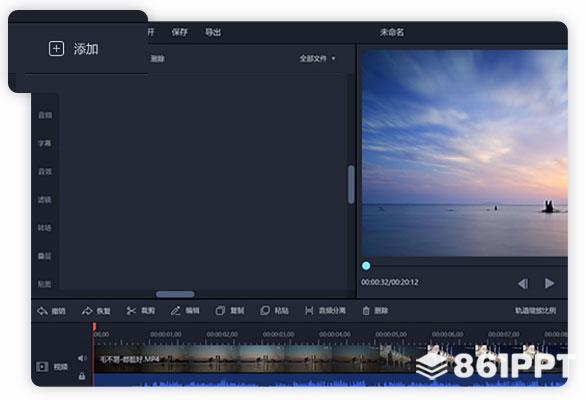This screenshot has width=586, height=400.
Task: Click 保存 in the top menu
Action: click(179, 32)
